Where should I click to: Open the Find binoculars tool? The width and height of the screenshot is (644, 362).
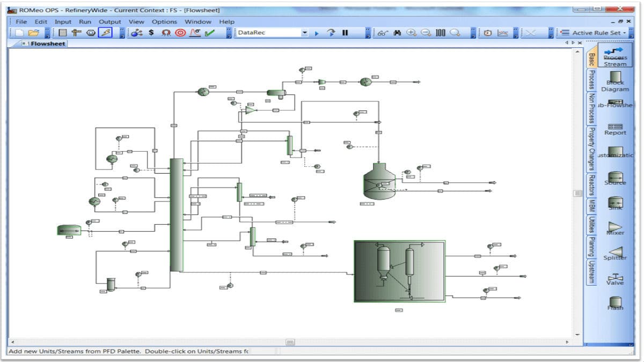(397, 32)
